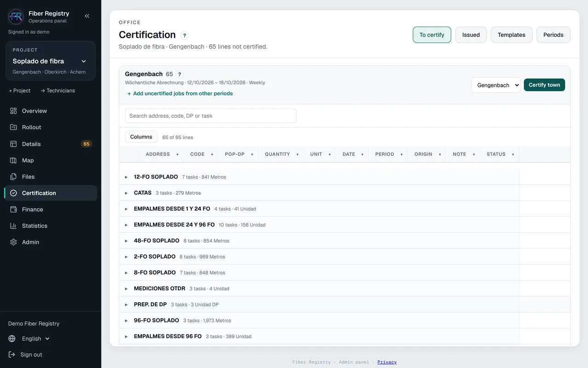Expand the PREP. DE DP group
This screenshot has height=368, width=588.
point(126,305)
